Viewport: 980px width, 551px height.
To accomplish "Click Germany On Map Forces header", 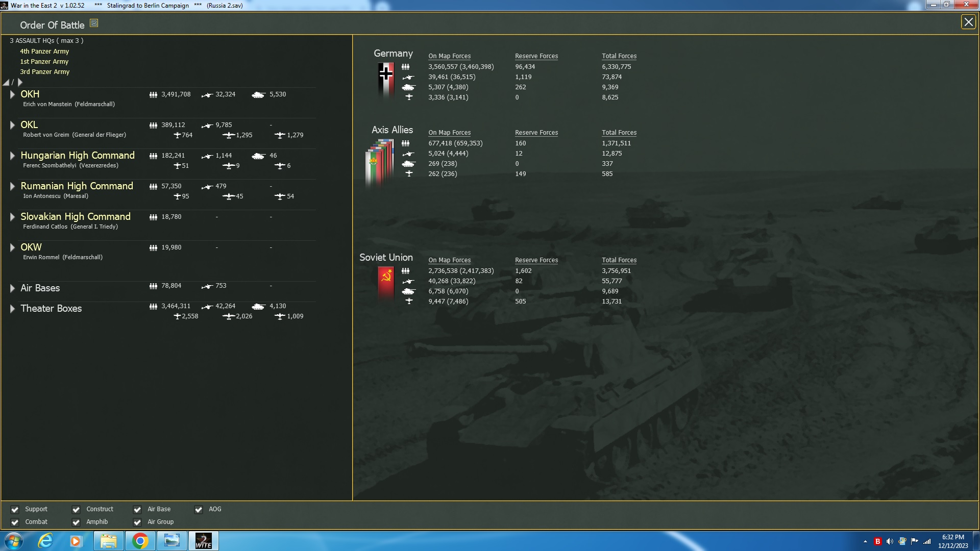I will click(x=449, y=56).
